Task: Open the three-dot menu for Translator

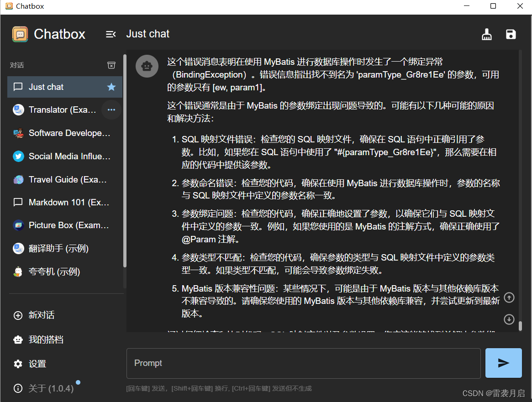Action: coord(111,110)
